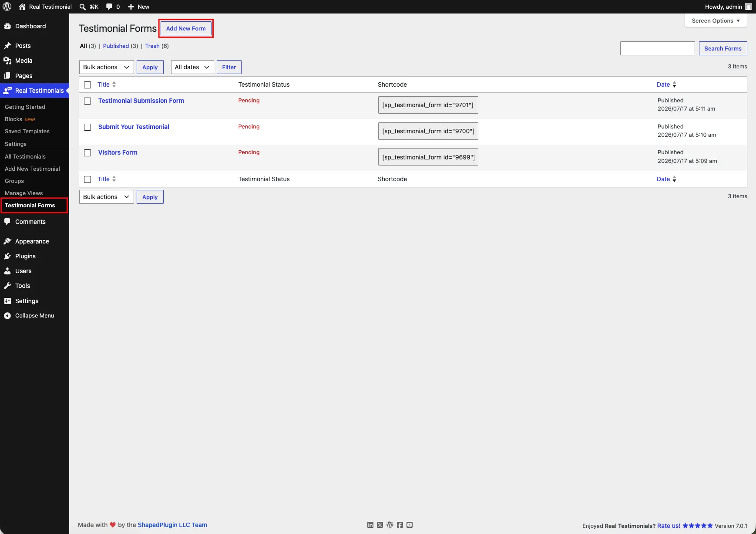The height and width of the screenshot is (534, 756).
Task: Click the Users person icon
Action: tap(7, 271)
